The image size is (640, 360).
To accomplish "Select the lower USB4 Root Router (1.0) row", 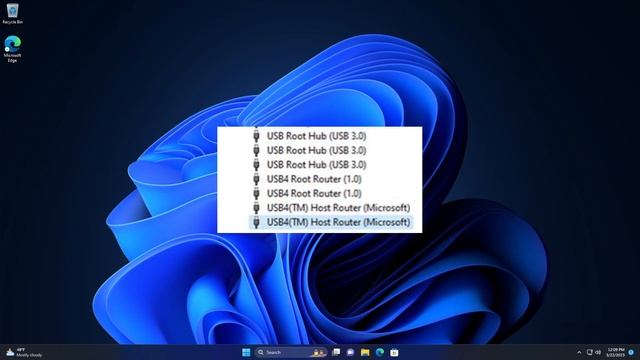I will point(306,193).
